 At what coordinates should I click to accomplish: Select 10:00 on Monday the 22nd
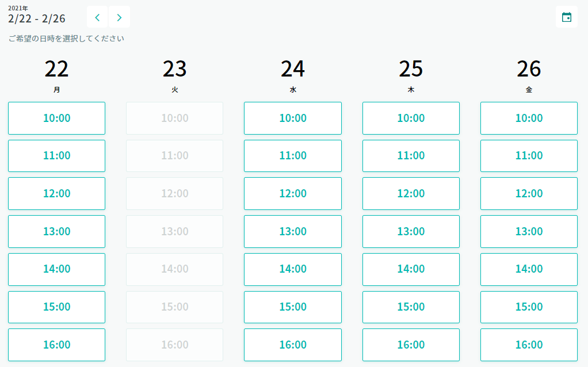[56, 118]
